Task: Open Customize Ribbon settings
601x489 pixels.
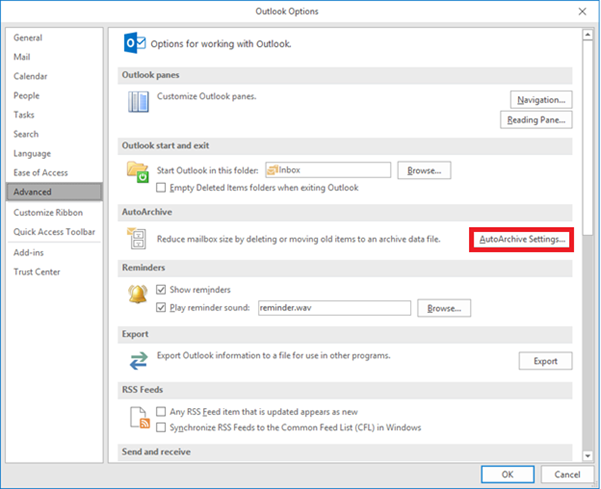Action: [54, 212]
